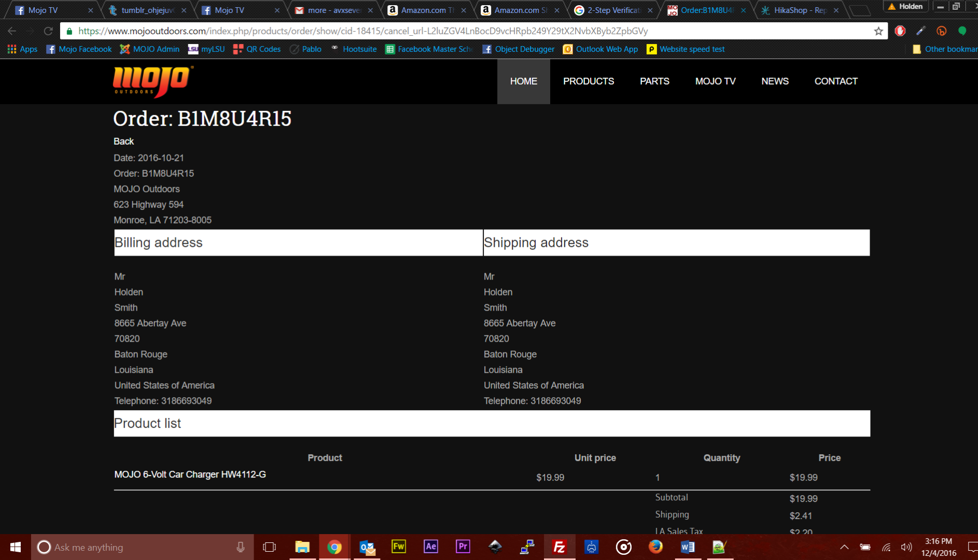Switch to the Gmail 'more - avxseven' tab
The height and width of the screenshot is (560, 978).
[x=333, y=10]
